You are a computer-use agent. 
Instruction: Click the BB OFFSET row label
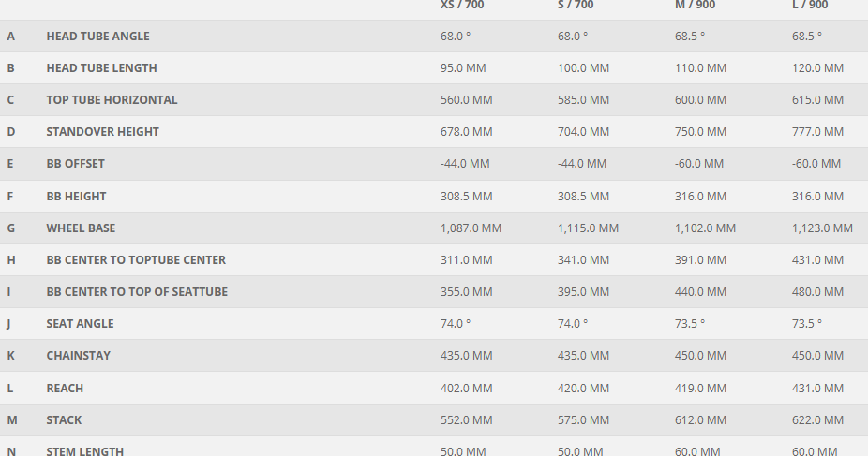pyautogui.click(x=75, y=164)
